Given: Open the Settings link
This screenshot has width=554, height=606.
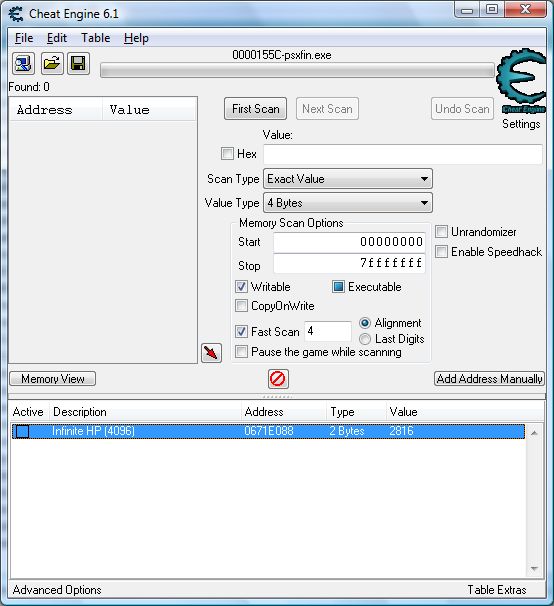Looking at the screenshot, I should pyautogui.click(x=521, y=124).
